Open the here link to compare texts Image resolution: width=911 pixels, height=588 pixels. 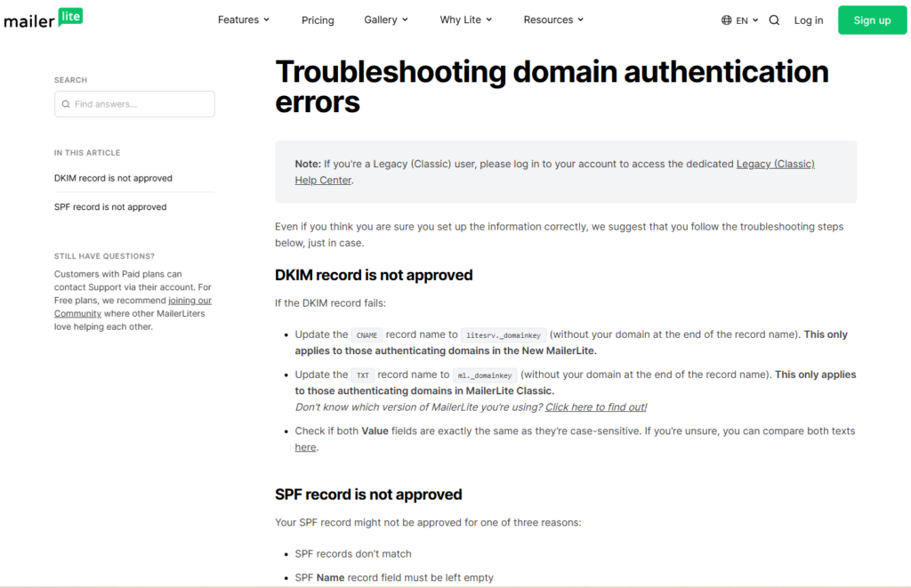[305, 447]
